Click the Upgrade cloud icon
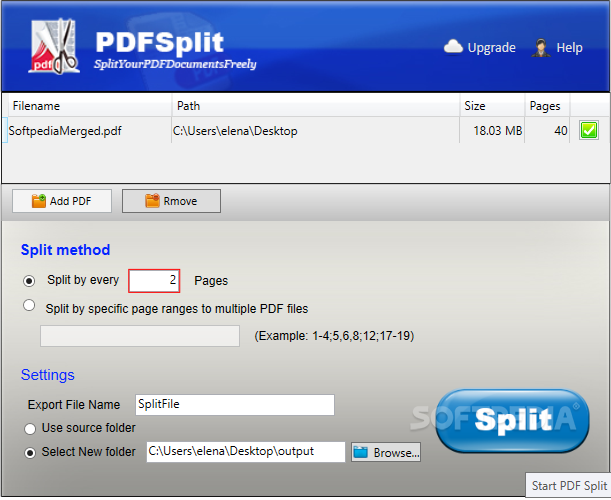 coord(453,47)
